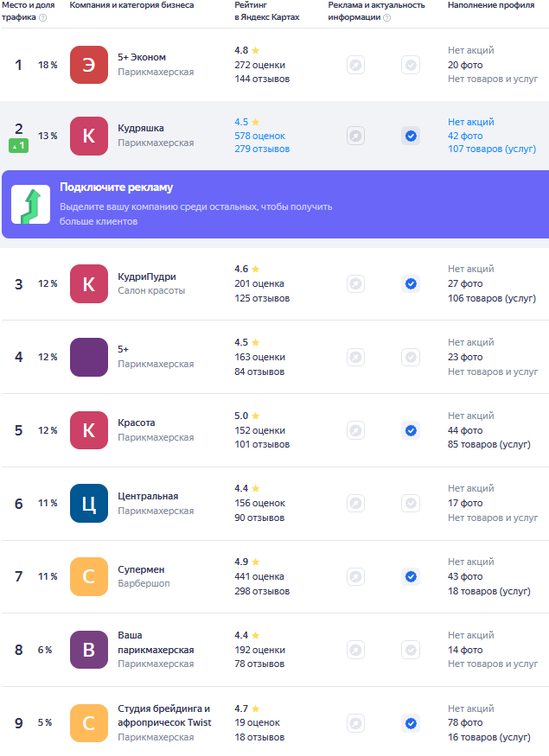Open the 42 фото link for Кудряшка
This screenshot has height=756, width=549.
point(465,136)
